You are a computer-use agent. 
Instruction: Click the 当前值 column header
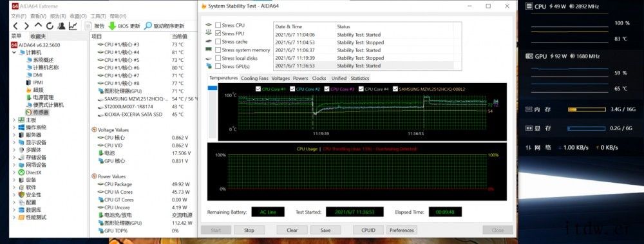tap(179, 36)
